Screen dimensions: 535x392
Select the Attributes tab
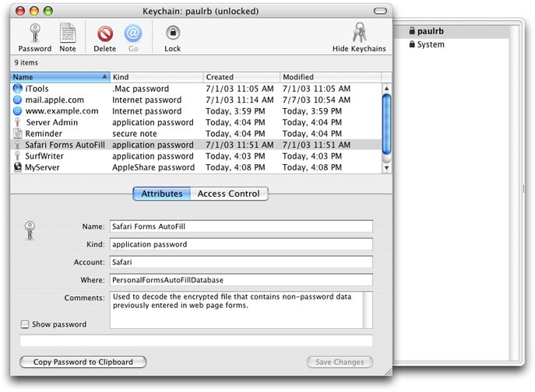coord(161,194)
